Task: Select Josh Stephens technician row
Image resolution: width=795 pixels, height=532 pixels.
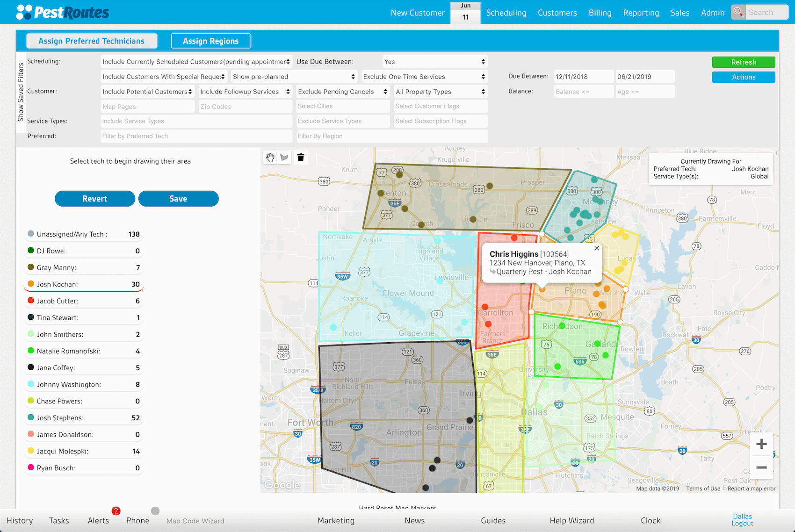Action: click(84, 418)
